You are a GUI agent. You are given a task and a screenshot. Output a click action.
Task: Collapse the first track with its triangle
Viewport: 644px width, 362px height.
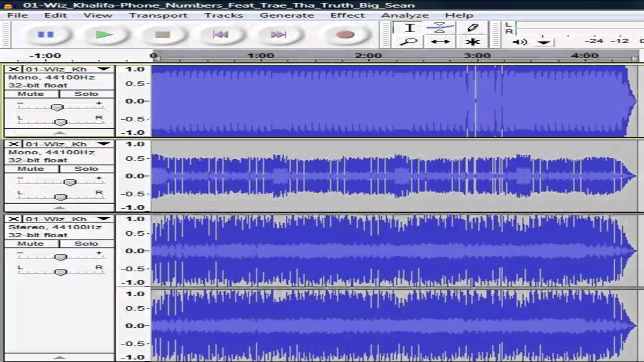point(59,133)
